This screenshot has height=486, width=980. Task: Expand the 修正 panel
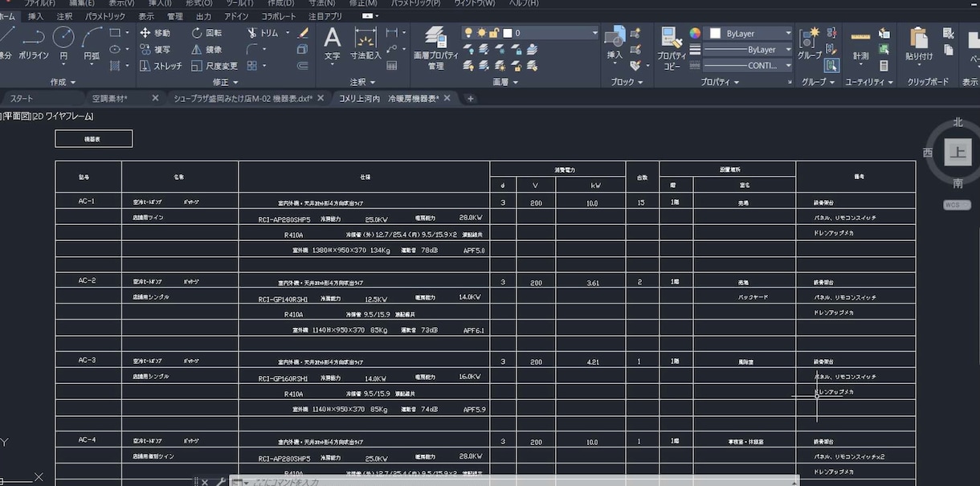coord(225,82)
